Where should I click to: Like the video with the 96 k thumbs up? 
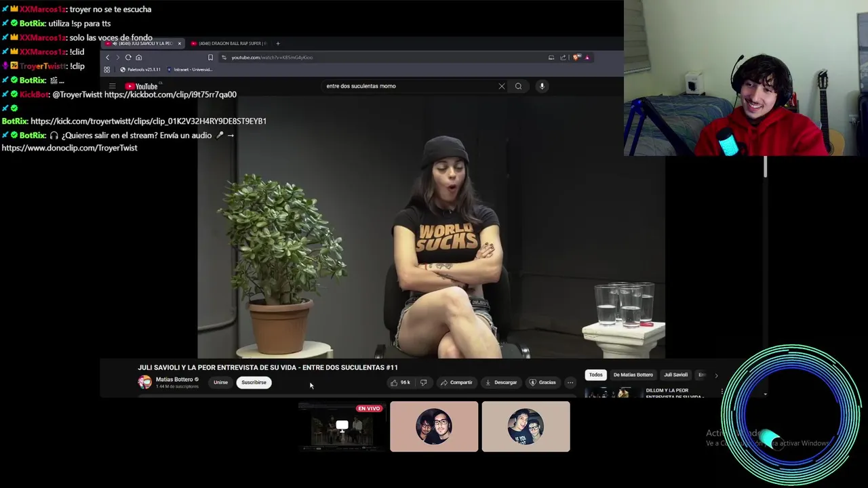click(x=400, y=382)
